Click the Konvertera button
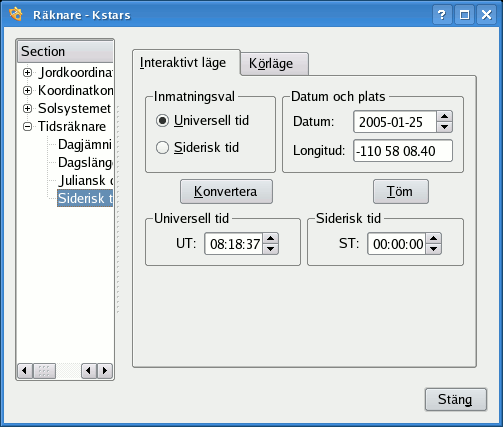Image resolution: width=503 pixels, height=427 pixels. click(226, 191)
